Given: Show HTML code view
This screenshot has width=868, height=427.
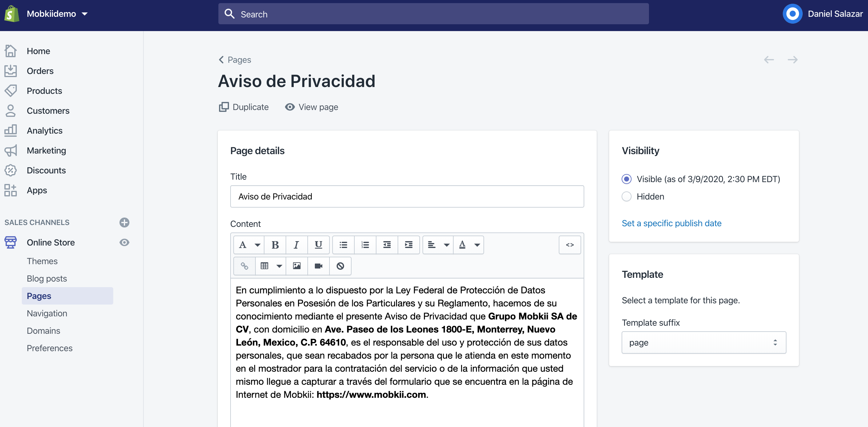Looking at the screenshot, I should click(570, 245).
